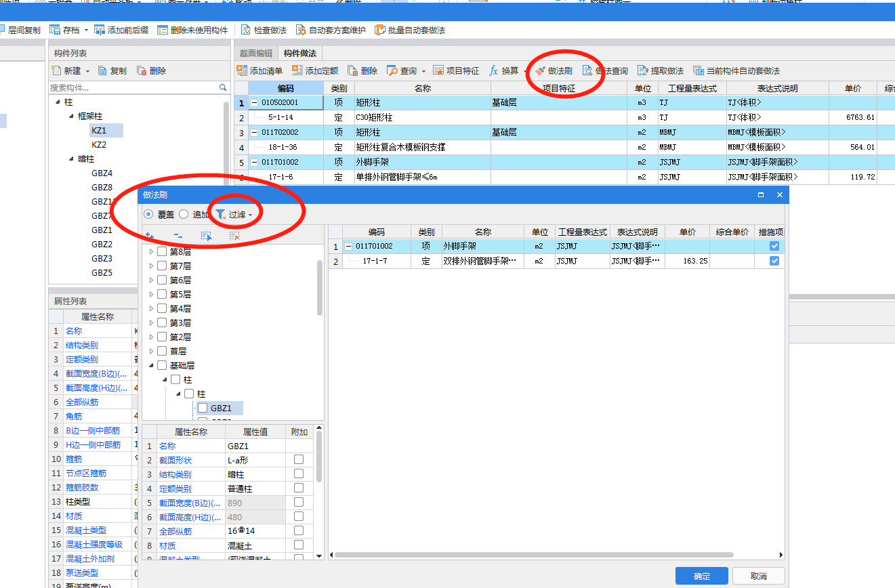Select KZ2 in the component list
Viewport: 895px width, 588px height.
point(99,144)
